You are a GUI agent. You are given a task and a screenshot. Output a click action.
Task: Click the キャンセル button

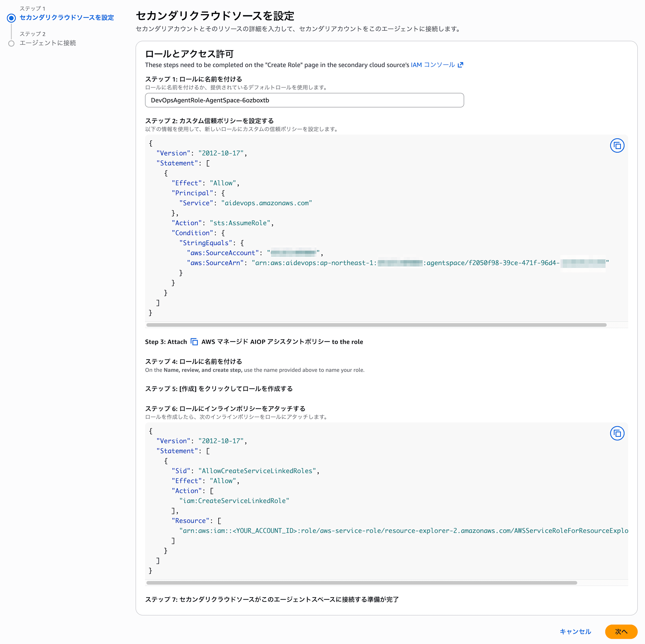575,631
